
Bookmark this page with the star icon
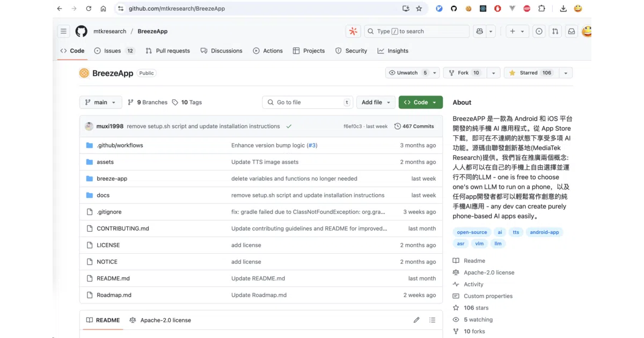419,9
